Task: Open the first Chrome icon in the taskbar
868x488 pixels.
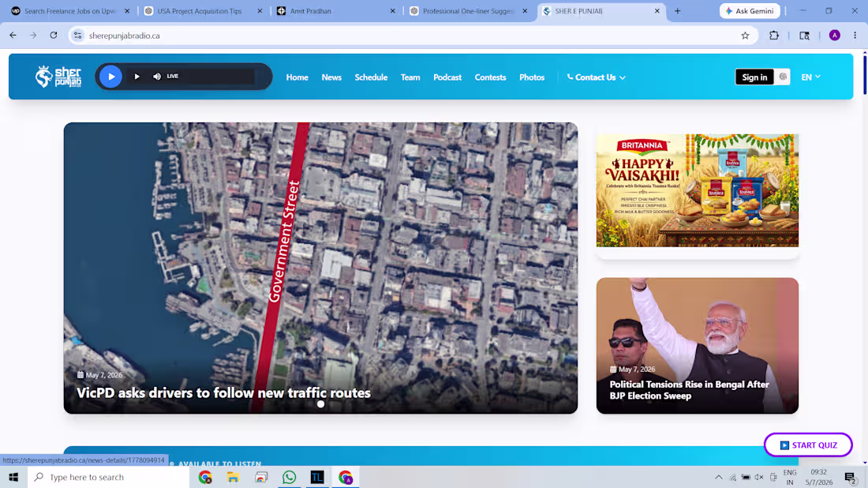Action: [x=205, y=477]
